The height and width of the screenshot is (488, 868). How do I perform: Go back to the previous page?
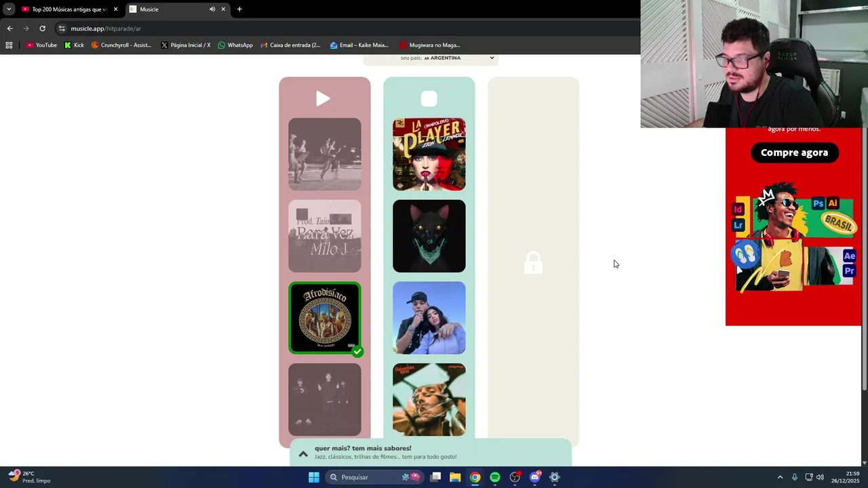tap(9, 28)
